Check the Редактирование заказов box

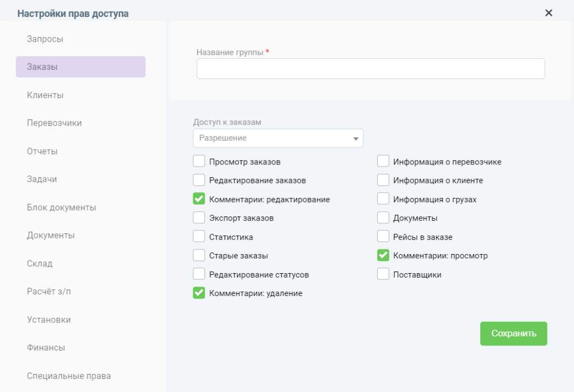[x=199, y=179]
